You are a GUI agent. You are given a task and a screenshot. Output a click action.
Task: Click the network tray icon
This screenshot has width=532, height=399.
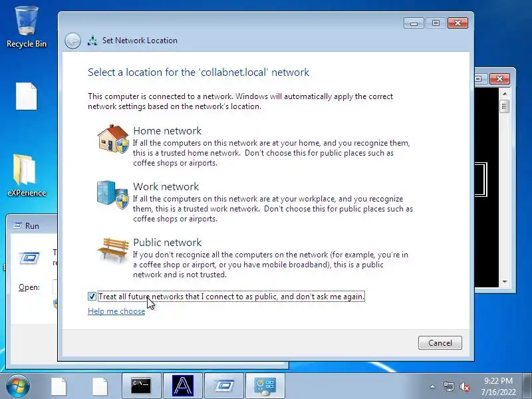pos(448,386)
